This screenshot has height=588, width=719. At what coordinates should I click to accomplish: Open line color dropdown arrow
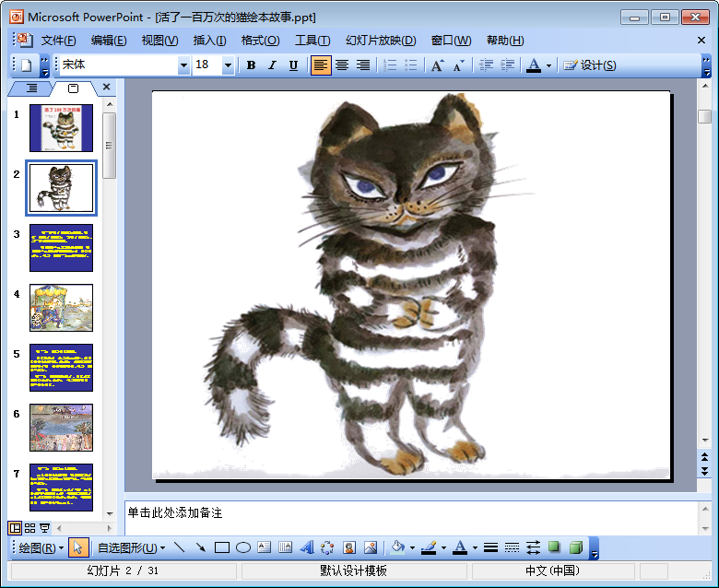[x=443, y=548]
